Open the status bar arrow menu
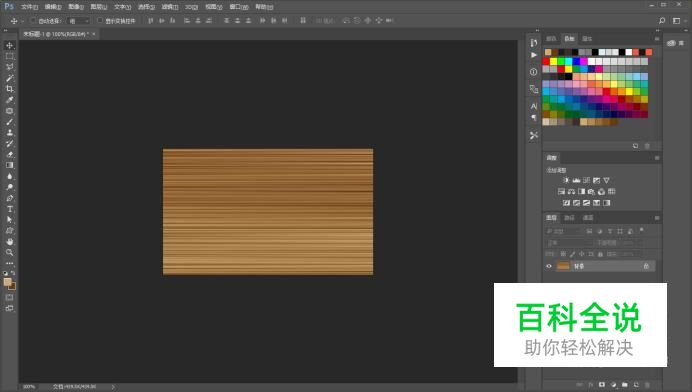The image size is (692, 392). [x=113, y=387]
